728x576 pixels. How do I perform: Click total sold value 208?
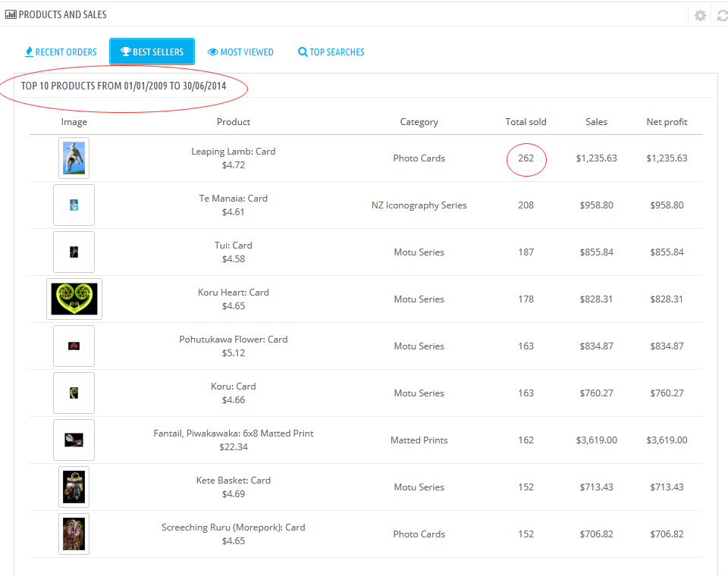[526, 205]
